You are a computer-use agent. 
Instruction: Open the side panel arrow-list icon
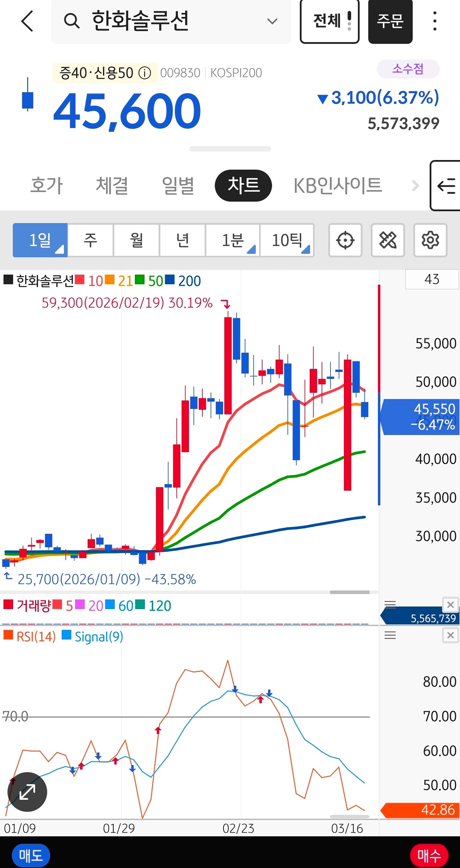pos(446,186)
